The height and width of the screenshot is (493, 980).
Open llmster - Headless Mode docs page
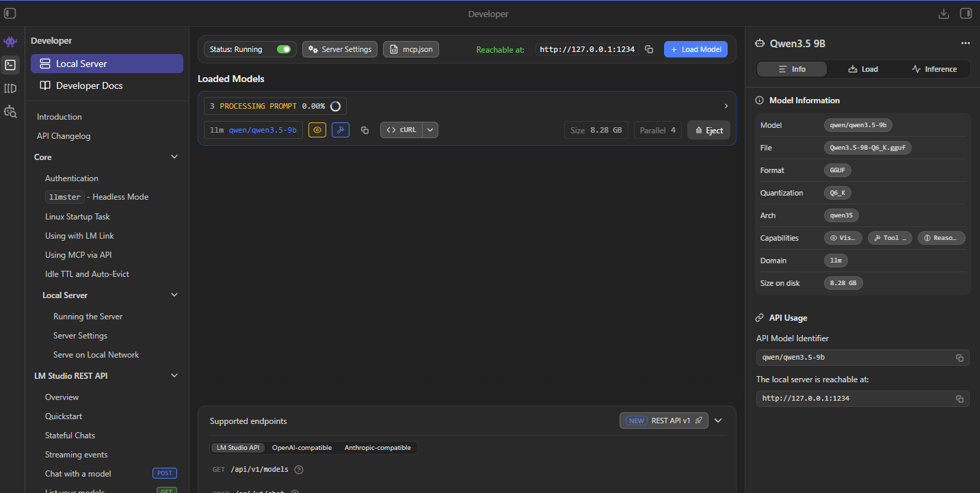click(x=97, y=197)
